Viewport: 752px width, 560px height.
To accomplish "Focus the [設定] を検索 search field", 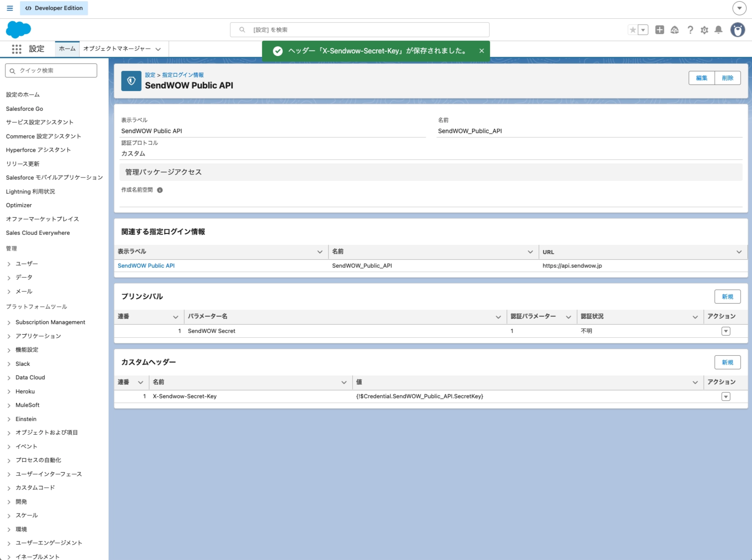I will pos(360,30).
